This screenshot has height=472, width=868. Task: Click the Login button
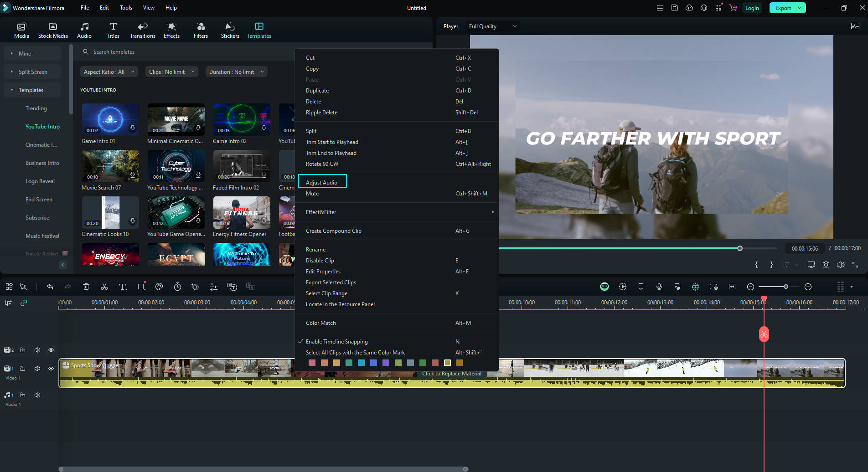tap(752, 8)
